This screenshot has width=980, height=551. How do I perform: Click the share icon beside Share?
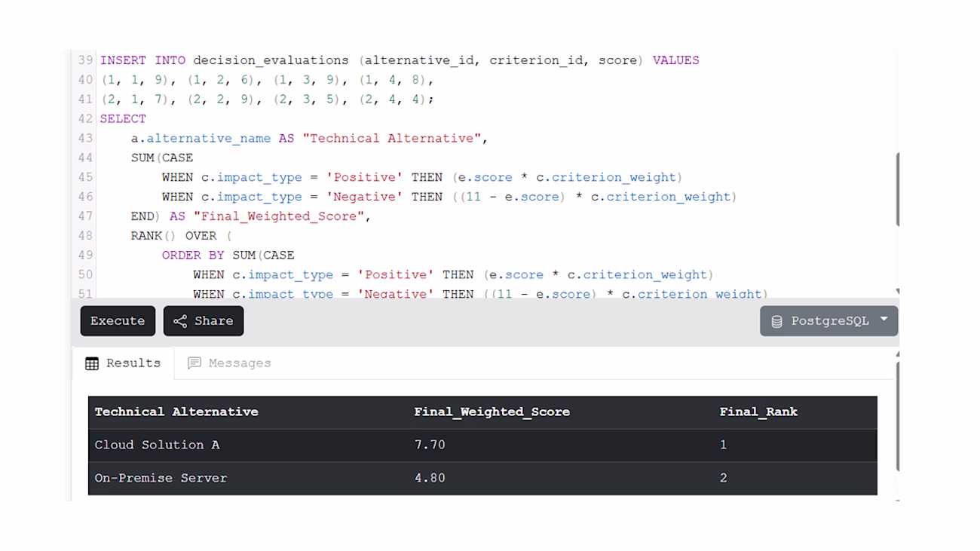pos(180,321)
